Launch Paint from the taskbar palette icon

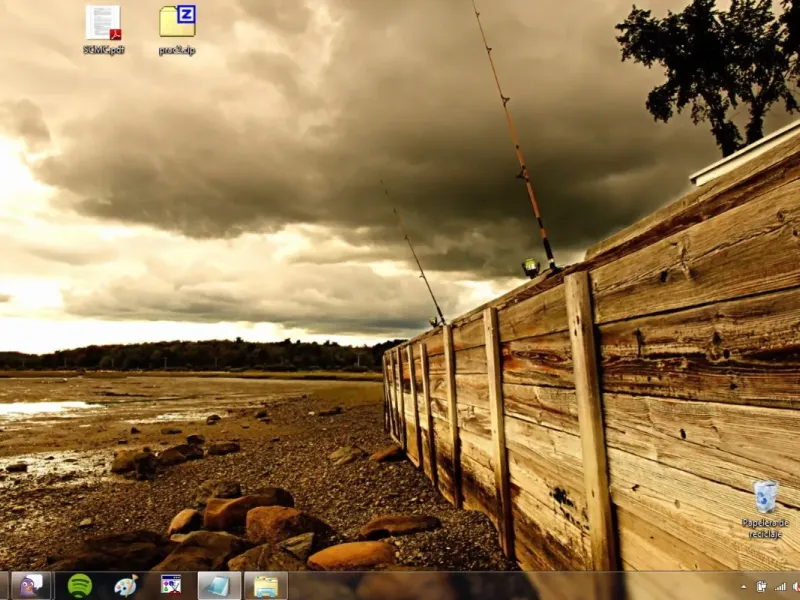tap(126, 586)
